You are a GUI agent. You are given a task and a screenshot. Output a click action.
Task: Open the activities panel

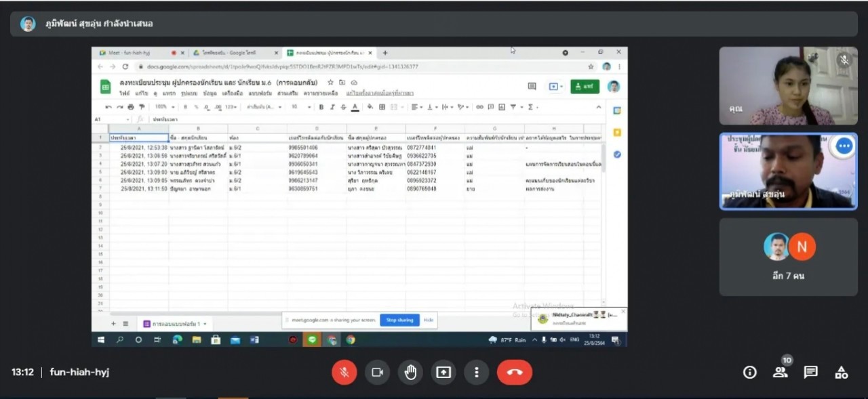click(841, 372)
